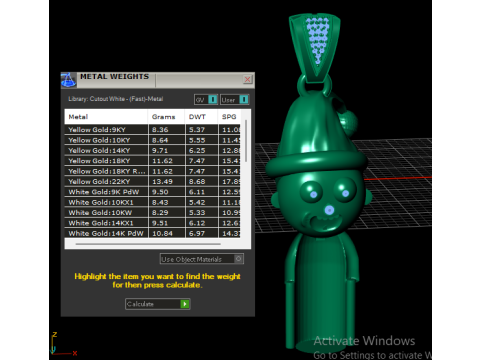This screenshot has width=480, height=360.
Task: Click the 10.84 grams value
Action: 162,233
